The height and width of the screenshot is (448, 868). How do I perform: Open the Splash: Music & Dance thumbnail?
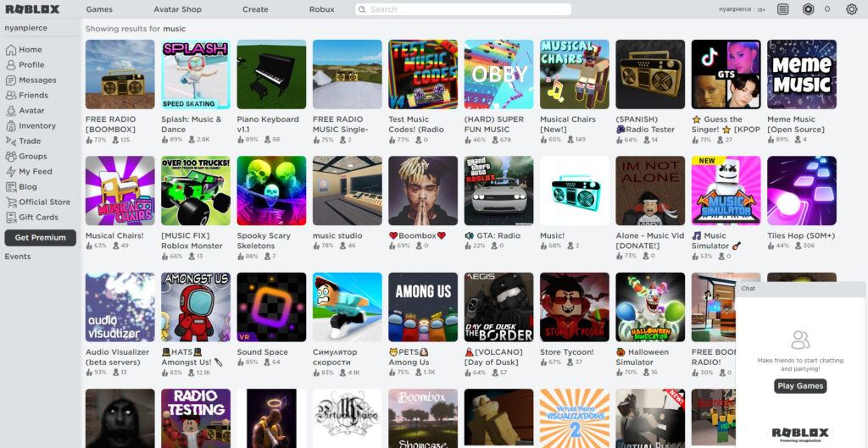[196, 75]
